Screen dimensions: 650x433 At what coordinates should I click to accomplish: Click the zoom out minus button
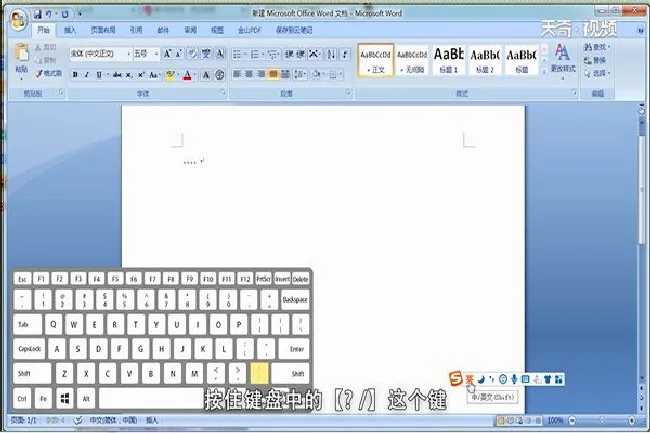(572, 421)
